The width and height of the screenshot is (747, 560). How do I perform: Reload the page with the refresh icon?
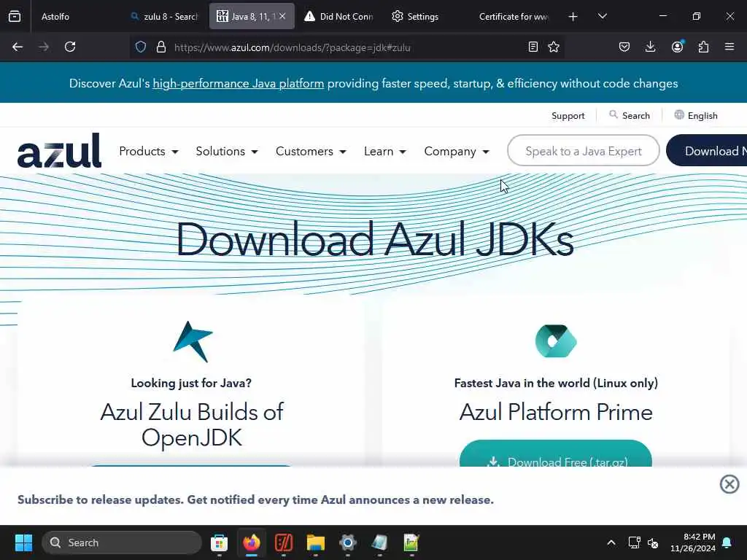[70, 47]
